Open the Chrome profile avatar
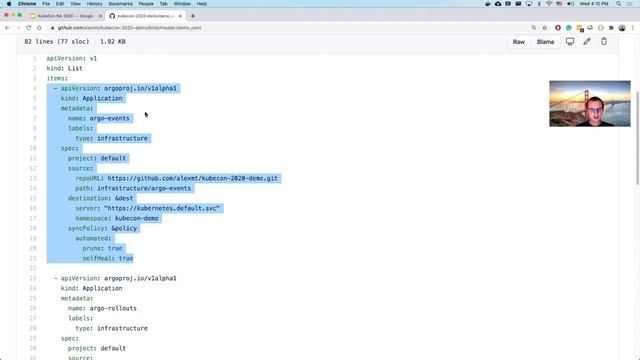Image resolution: width=640 pixels, height=360 pixels. tap(622, 28)
